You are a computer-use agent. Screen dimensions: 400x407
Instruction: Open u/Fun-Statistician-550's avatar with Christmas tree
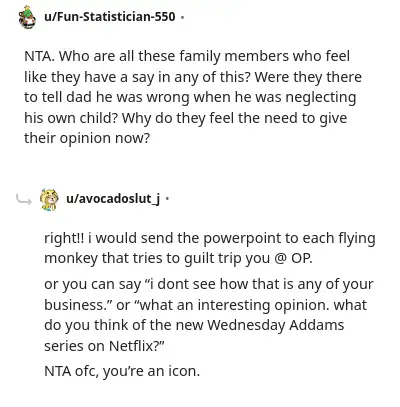click(27, 17)
